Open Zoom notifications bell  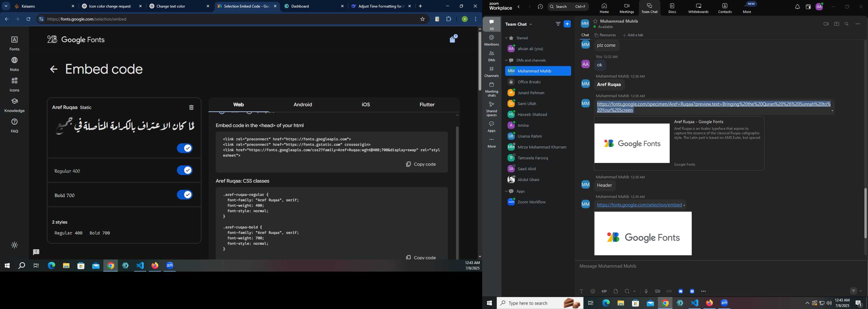coord(797,7)
